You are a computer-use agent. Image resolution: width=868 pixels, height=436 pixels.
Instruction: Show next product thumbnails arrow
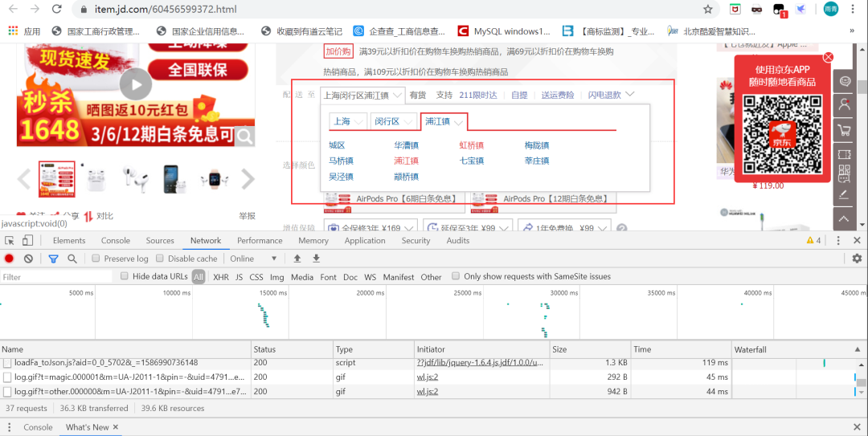248,179
